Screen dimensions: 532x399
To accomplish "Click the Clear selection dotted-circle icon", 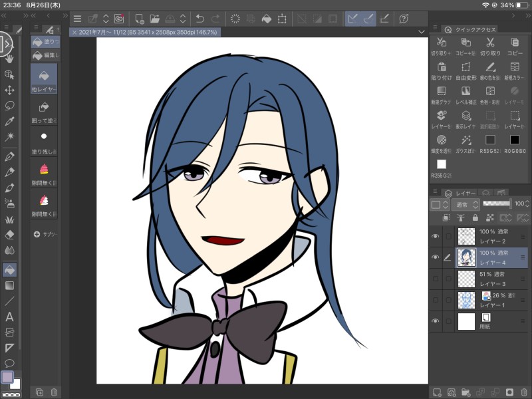I will pyautogui.click(x=235, y=19).
